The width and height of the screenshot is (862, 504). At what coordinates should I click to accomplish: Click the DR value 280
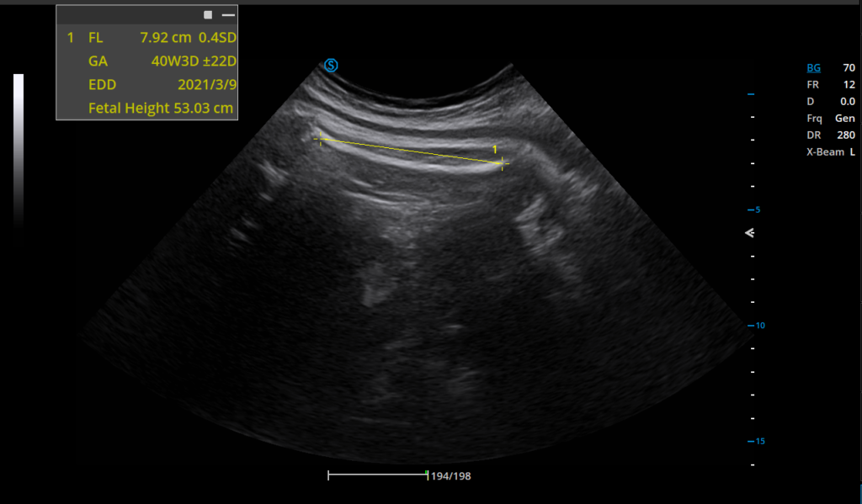[x=846, y=135]
